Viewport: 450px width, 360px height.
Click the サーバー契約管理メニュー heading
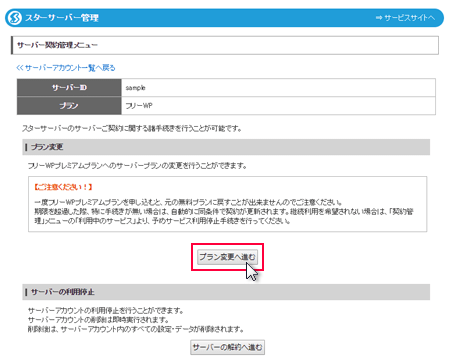(57, 45)
